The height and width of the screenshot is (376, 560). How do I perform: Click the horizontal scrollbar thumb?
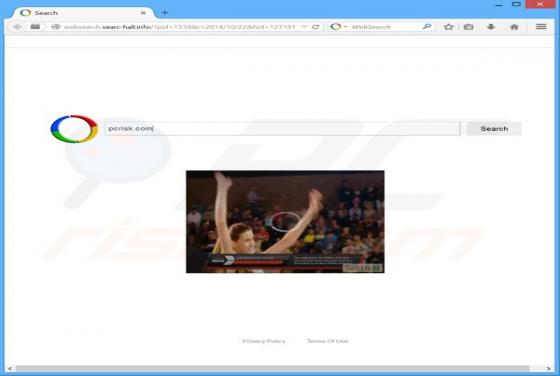pyautogui.click(x=272, y=369)
